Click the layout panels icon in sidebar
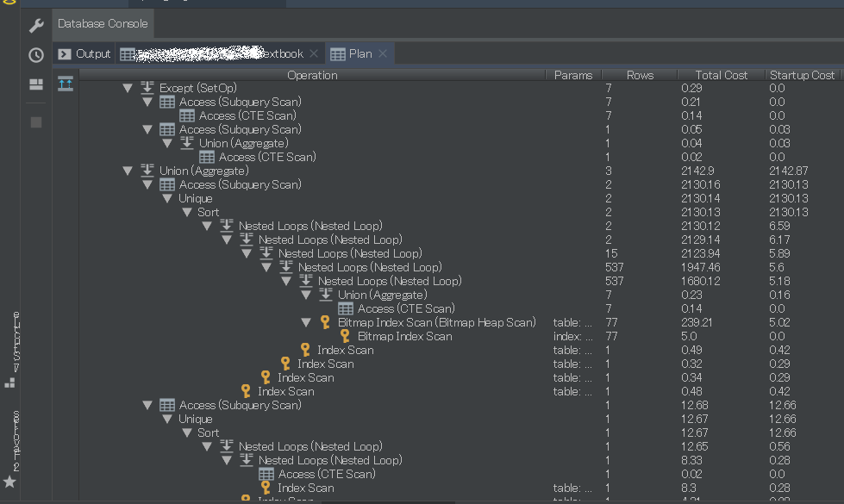Viewport: 844px width, 504px height. point(36,84)
